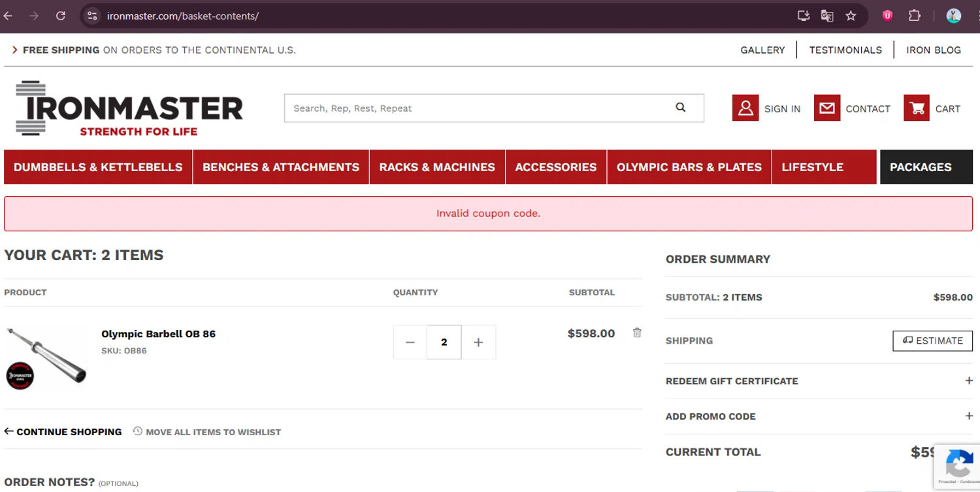Increase barbell quantity with plus button
980x492 pixels.
tap(478, 342)
